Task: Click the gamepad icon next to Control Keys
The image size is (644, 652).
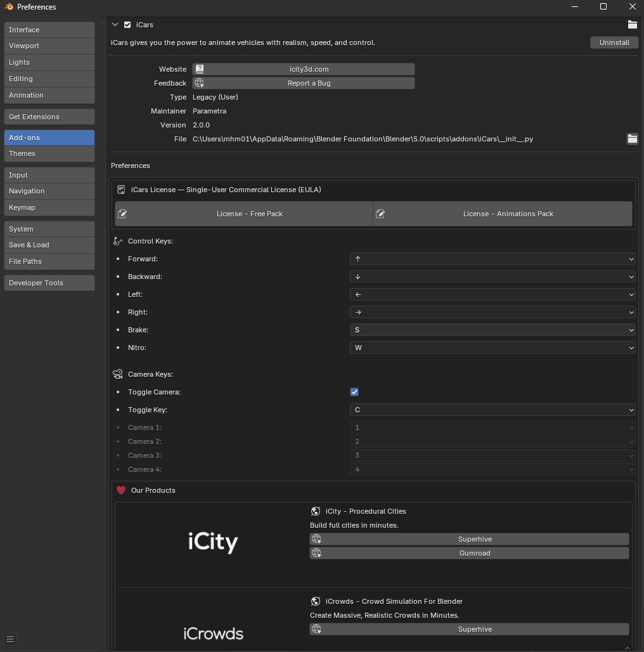Action: (118, 241)
